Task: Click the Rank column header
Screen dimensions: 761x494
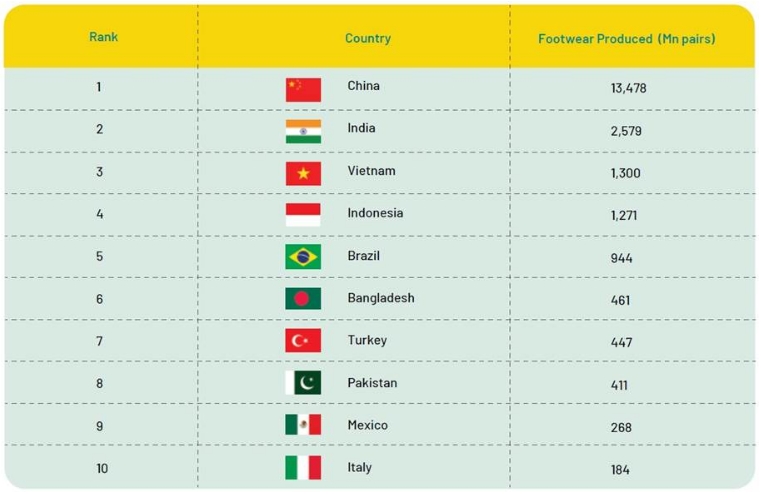Action: click(x=103, y=37)
